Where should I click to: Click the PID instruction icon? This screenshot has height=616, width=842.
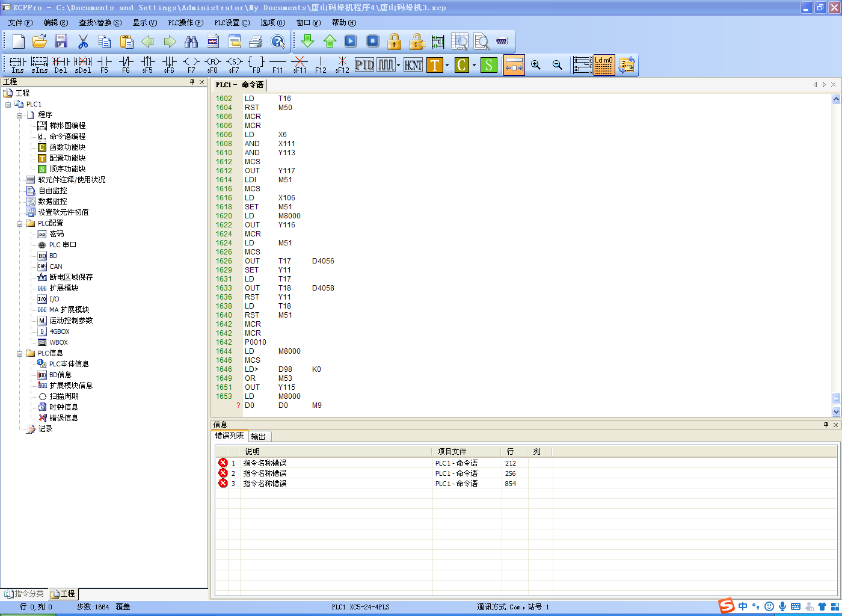pos(364,65)
